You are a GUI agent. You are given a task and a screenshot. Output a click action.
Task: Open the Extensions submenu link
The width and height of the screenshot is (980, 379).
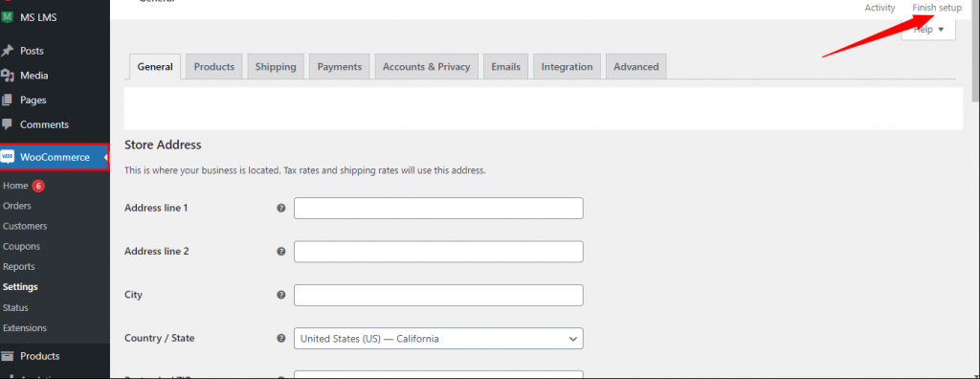(24, 327)
